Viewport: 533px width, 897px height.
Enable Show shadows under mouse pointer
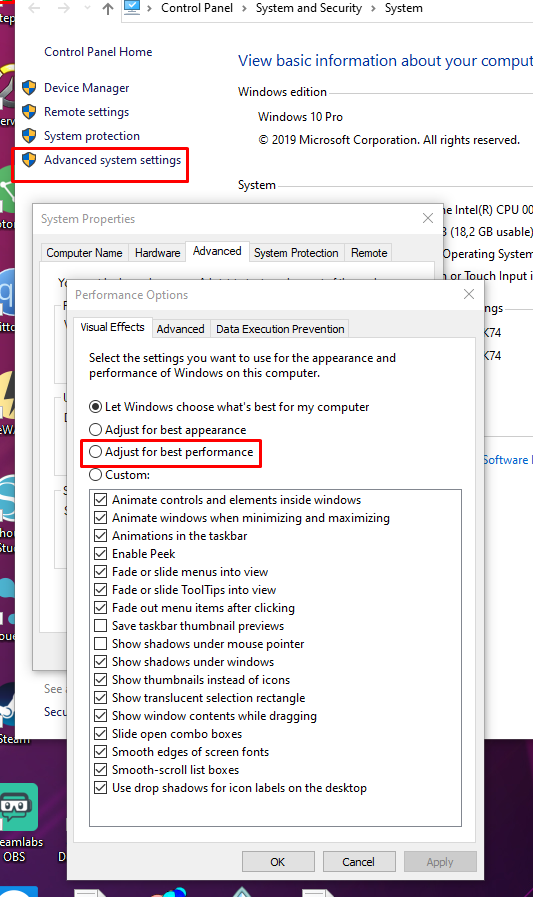(x=101, y=644)
